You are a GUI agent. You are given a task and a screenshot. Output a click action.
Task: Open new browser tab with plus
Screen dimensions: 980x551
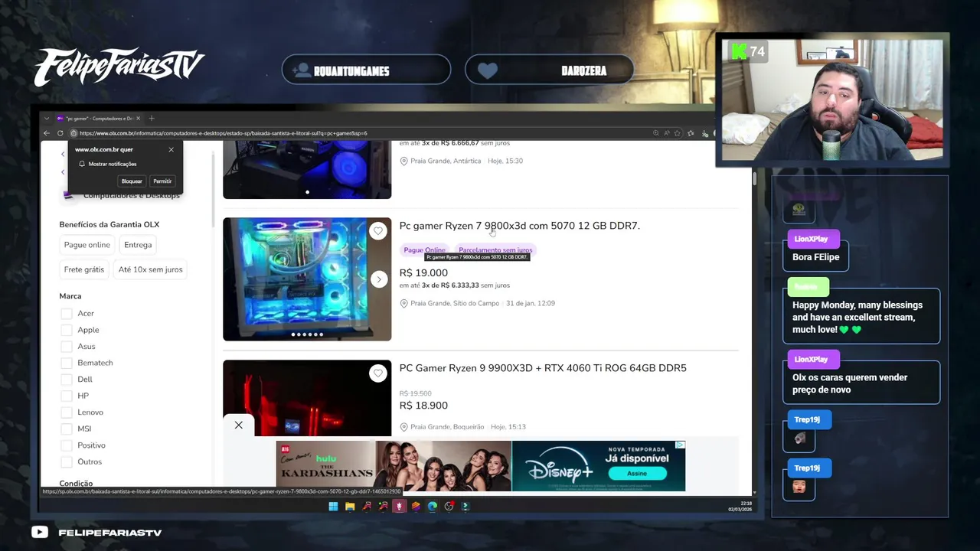(152, 119)
